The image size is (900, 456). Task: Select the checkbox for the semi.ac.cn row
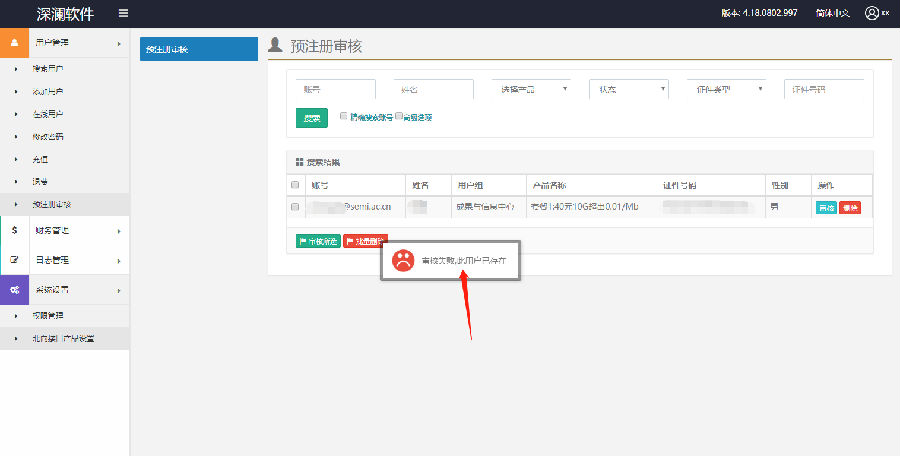[295, 207]
